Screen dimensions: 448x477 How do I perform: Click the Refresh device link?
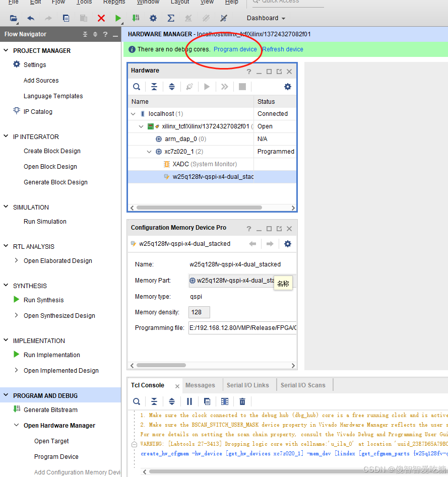coord(283,49)
